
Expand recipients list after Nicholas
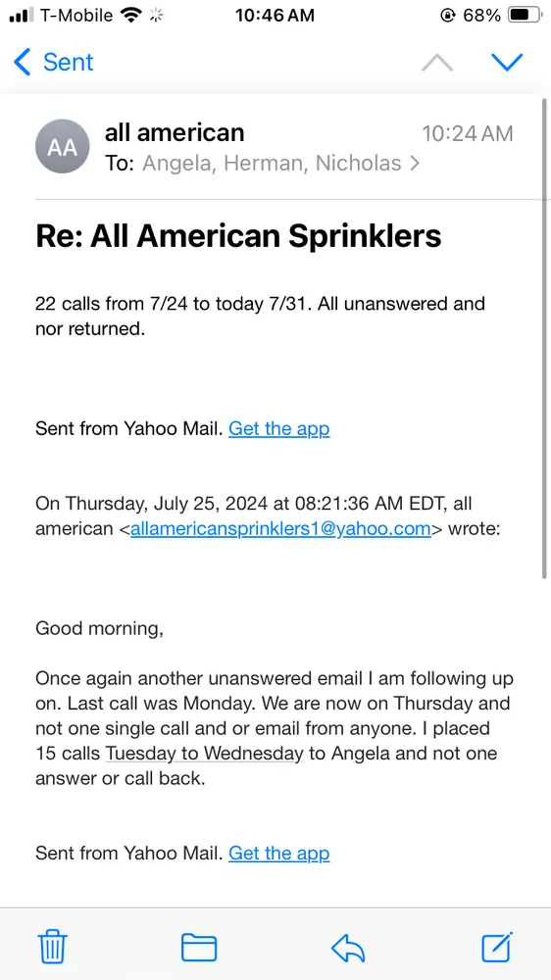coord(414,164)
